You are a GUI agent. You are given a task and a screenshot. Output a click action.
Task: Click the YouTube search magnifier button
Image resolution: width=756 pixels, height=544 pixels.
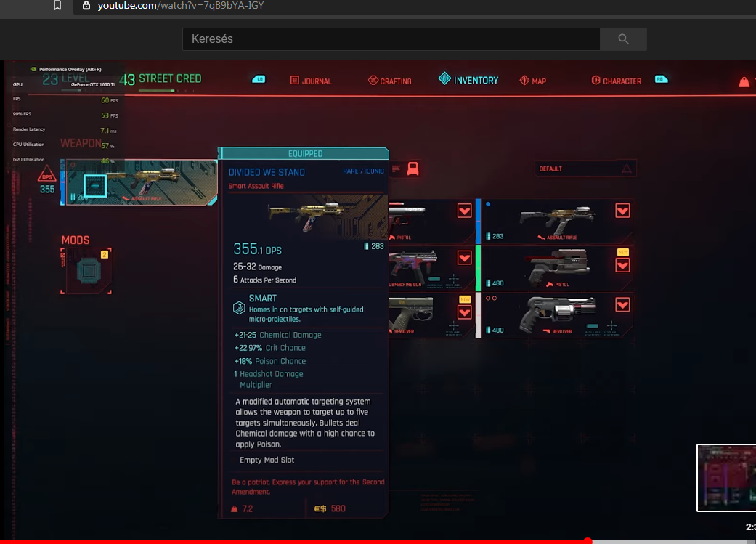(x=623, y=39)
